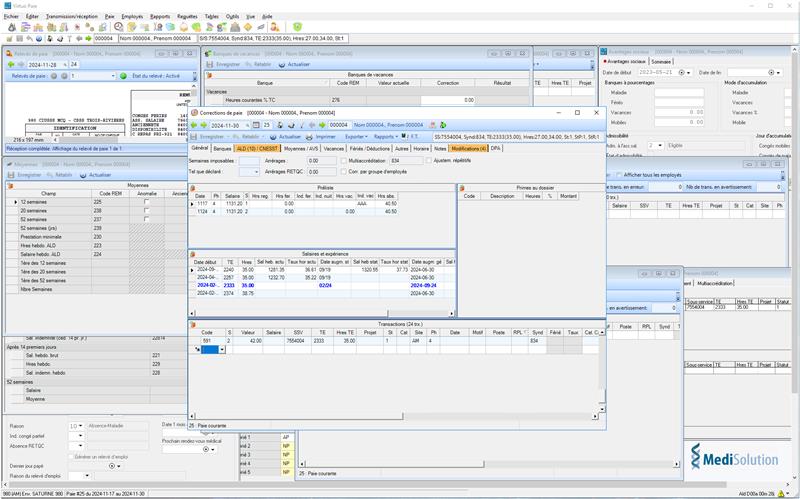Open the Modifications (4) tab
This screenshot has width=800, height=499.
469,148
